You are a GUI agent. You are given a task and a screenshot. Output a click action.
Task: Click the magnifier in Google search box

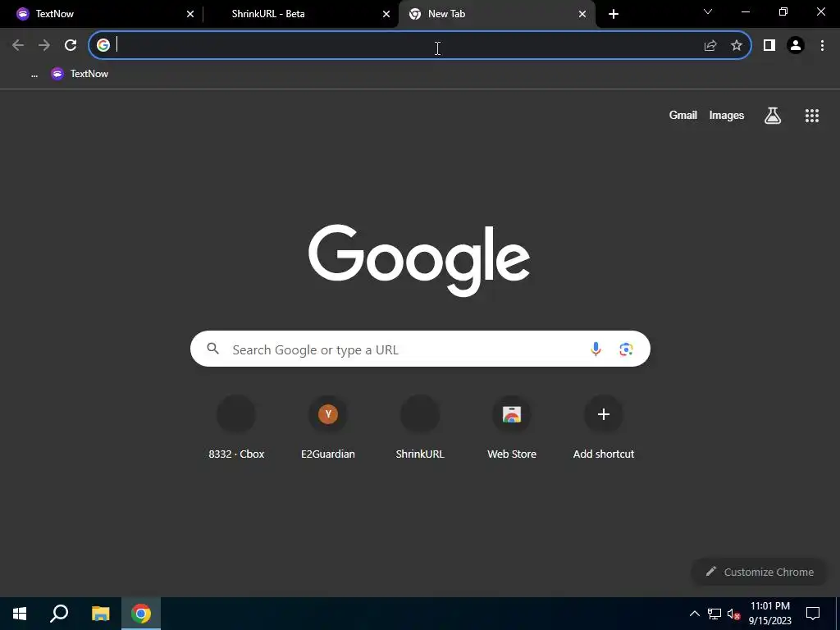click(x=213, y=349)
